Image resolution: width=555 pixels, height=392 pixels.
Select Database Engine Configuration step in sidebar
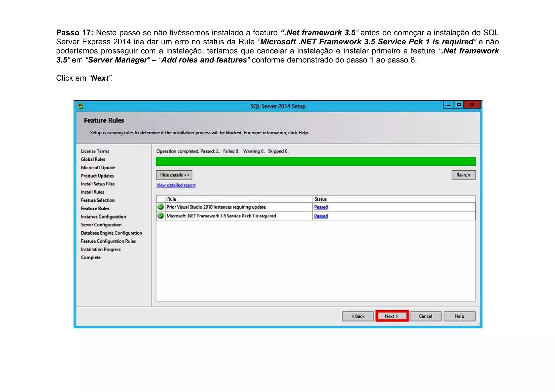point(111,233)
